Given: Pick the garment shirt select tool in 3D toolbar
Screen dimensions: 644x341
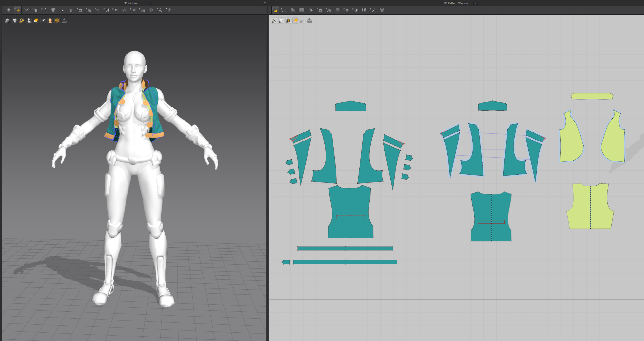Looking at the screenshot, I should click(x=35, y=10).
